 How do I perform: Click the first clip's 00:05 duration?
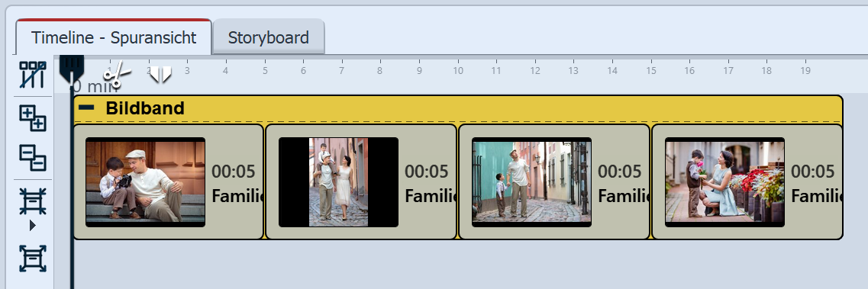click(x=234, y=172)
